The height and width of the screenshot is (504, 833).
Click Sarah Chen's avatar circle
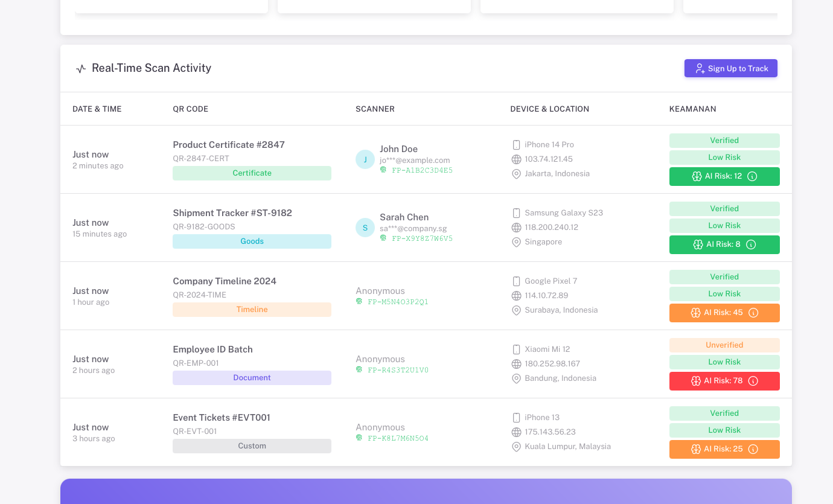(365, 228)
